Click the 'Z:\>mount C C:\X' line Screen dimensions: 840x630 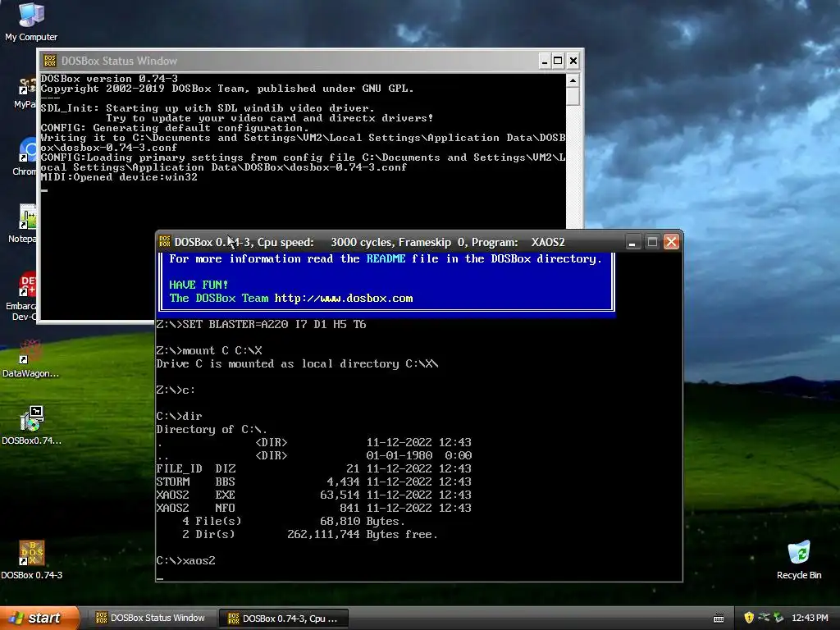coord(209,351)
